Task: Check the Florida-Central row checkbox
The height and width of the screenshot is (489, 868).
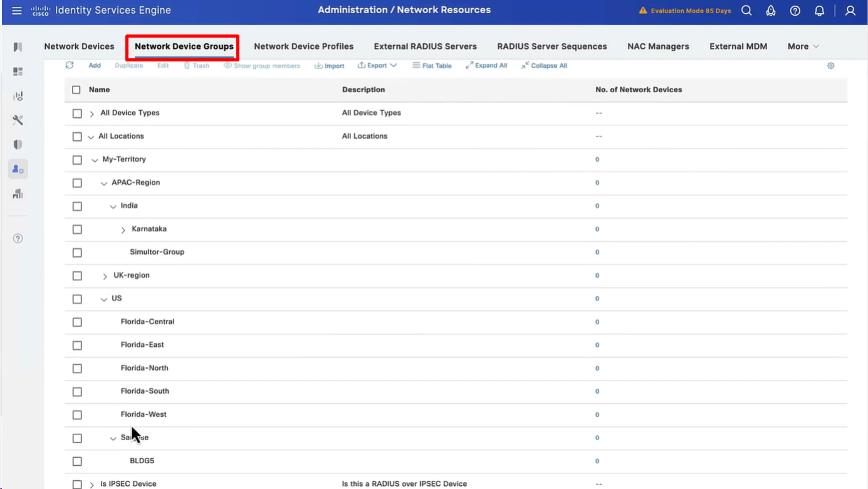Action: pyautogui.click(x=77, y=322)
